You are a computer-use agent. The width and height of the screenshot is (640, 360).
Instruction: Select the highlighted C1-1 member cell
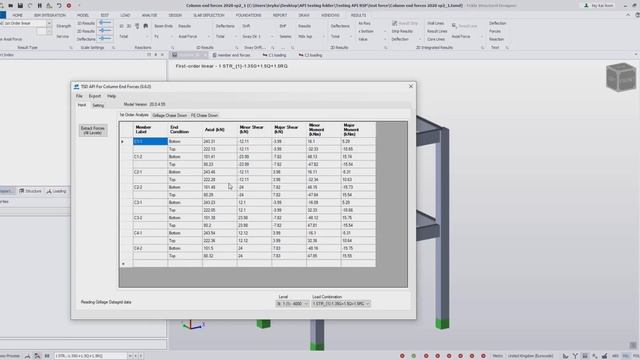[150, 141]
